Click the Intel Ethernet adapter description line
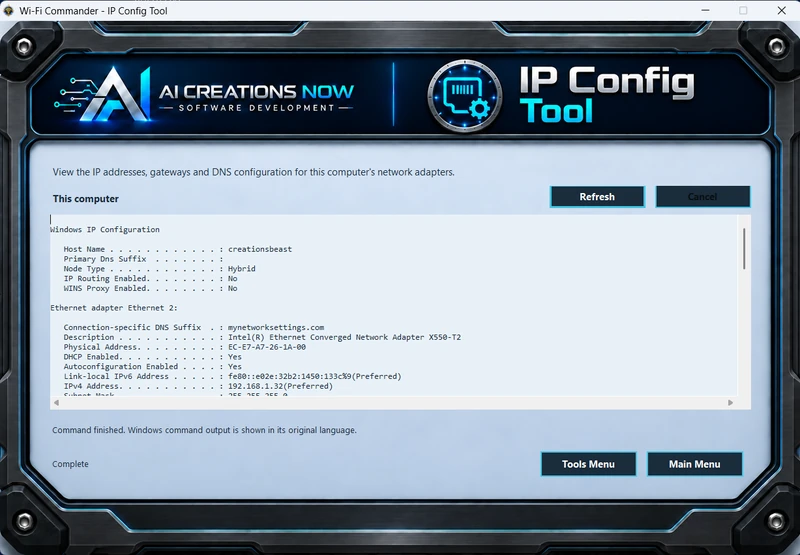This screenshot has width=800, height=555. tap(262, 337)
